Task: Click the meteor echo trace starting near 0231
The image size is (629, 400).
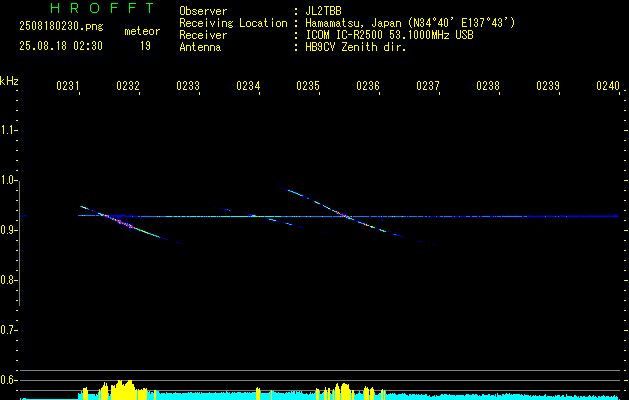Action: 131,225
